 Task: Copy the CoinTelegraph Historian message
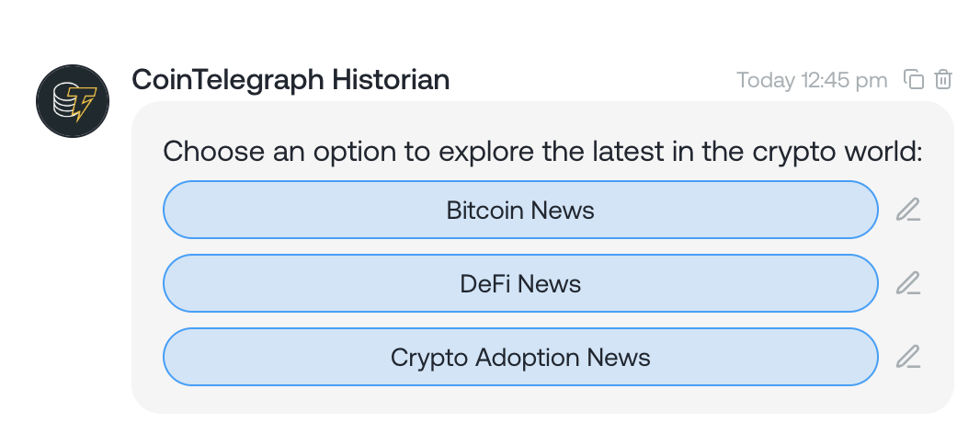point(914,80)
